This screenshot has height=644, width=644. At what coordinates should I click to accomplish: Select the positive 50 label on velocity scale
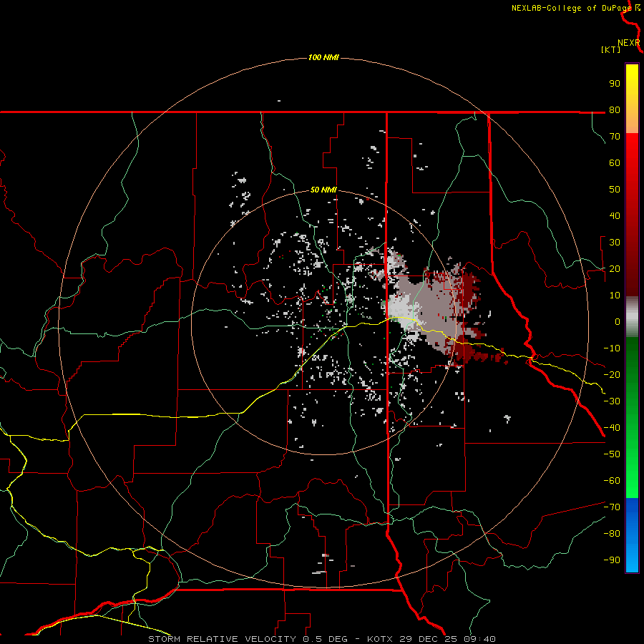tap(615, 190)
